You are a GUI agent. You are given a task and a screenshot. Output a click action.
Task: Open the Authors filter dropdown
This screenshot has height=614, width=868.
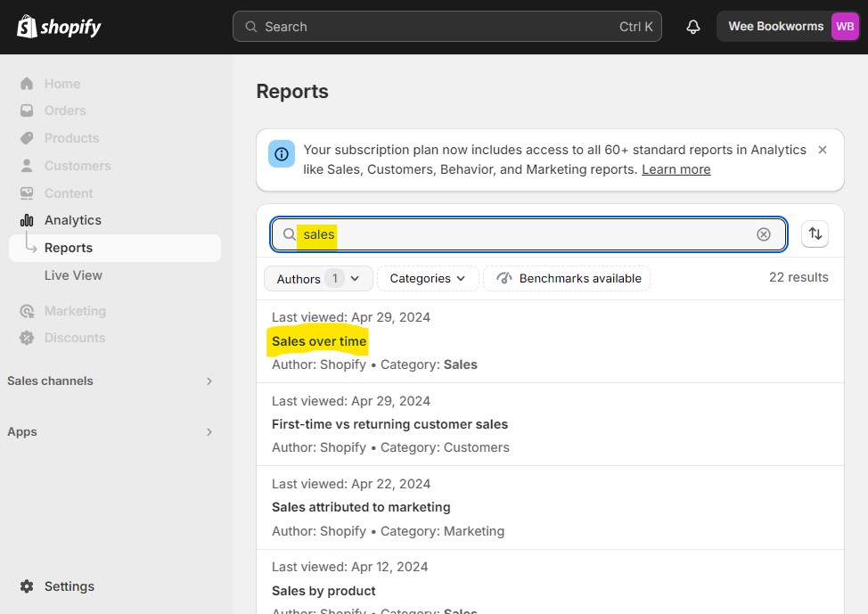[x=318, y=279]
